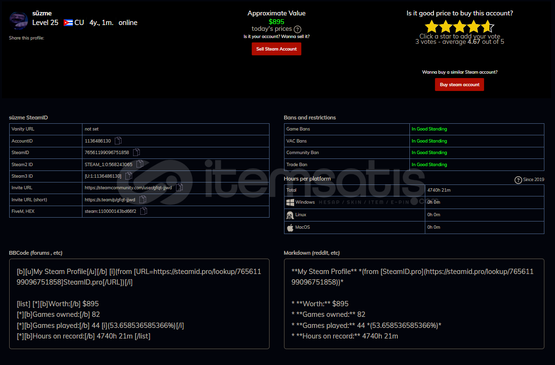The image size is (555, 365).
Task: Open the today's prices help icon
Action: tap(298, 29)
